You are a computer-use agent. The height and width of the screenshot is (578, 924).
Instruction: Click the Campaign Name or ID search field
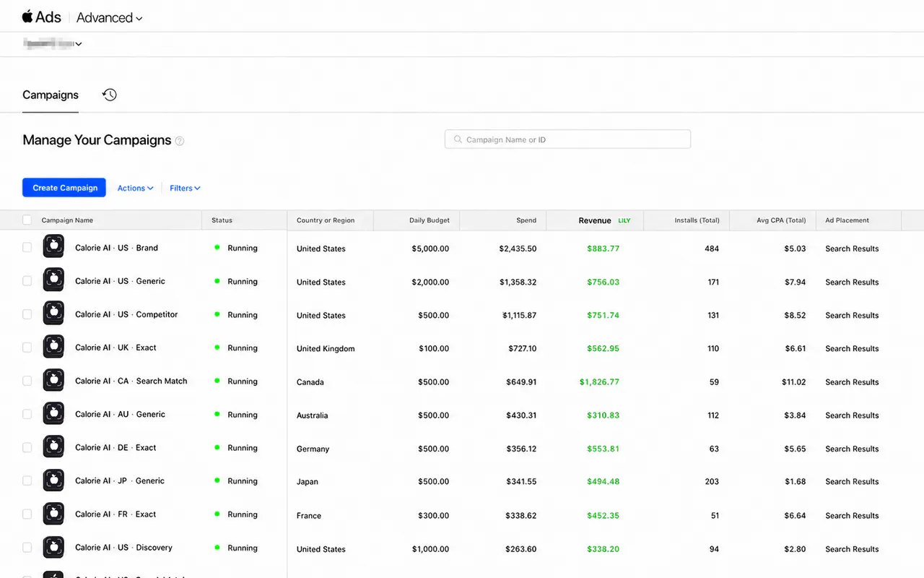[567, 139]
